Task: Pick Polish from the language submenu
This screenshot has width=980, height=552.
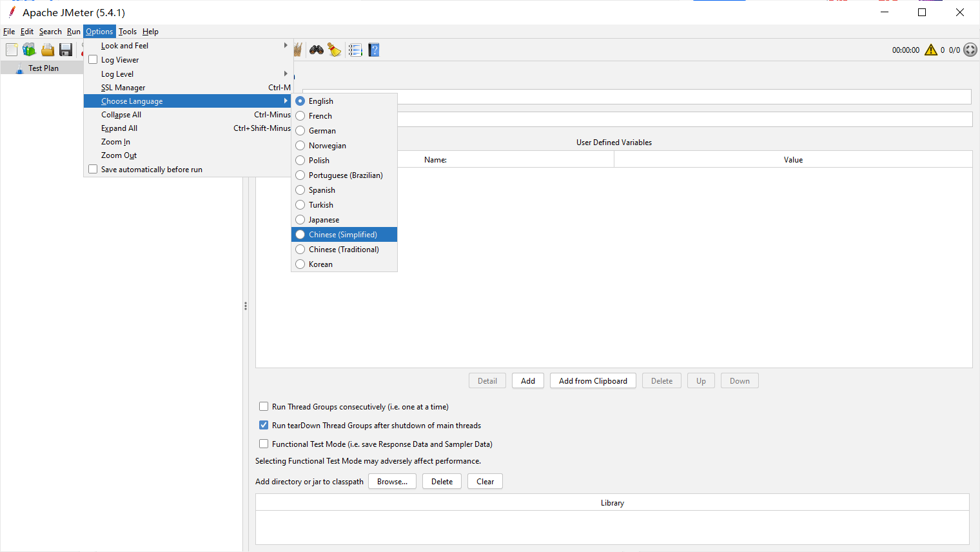Action: click(x=344, y=161)
